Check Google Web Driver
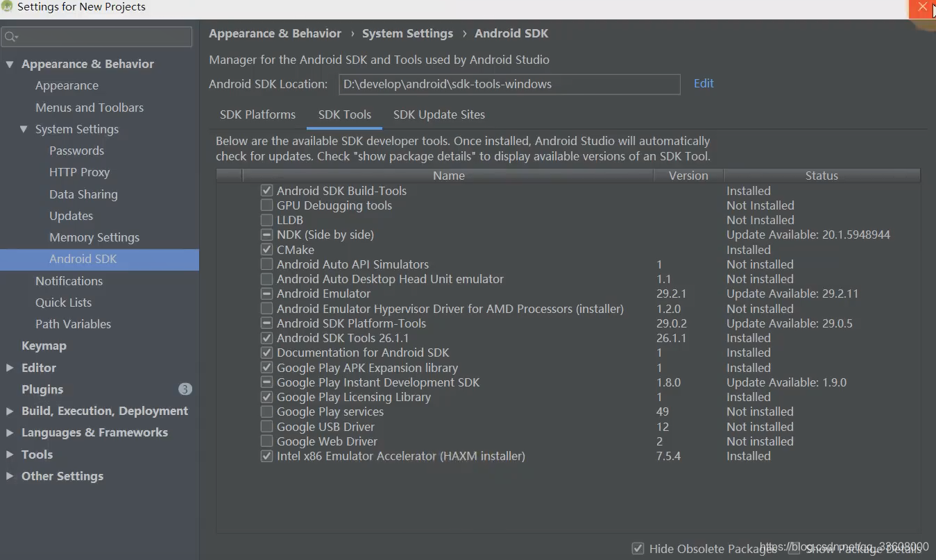 (x=266, y=441)
